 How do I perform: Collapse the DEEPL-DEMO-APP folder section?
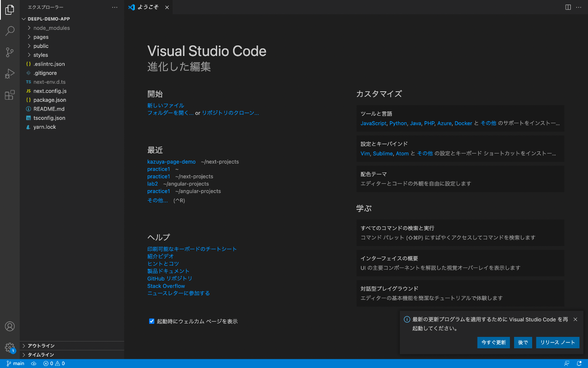pyautogui.click(x=72, y=19)
